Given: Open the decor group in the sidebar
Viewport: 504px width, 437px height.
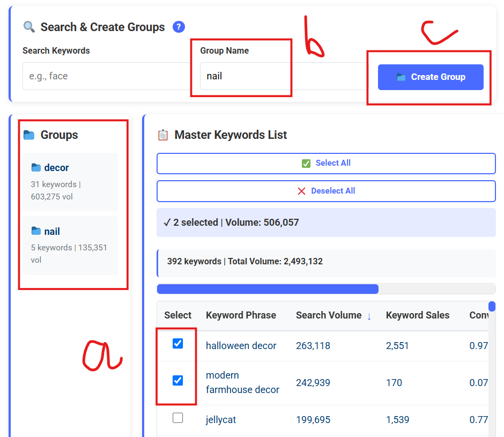Looking at the screenshot, I should 70,182.
